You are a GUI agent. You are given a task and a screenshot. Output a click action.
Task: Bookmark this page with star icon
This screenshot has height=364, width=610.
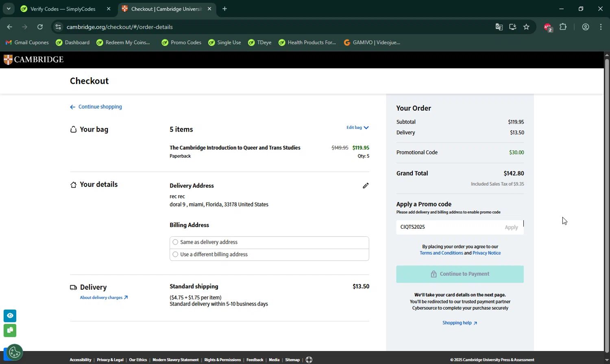point(526,27)
